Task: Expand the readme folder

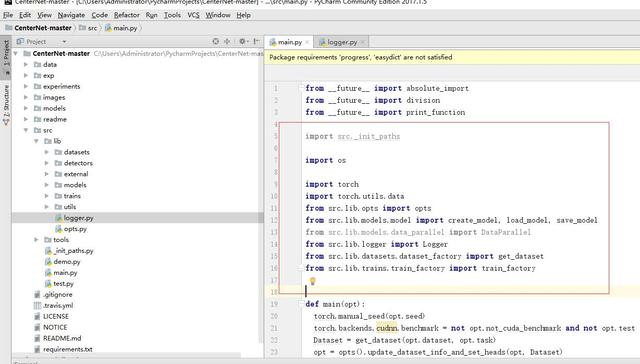Action: (x=26, y=119)
